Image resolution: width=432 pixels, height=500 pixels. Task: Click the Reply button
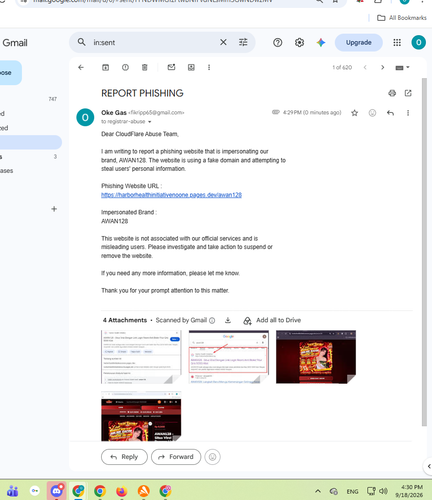click(124, 457)
